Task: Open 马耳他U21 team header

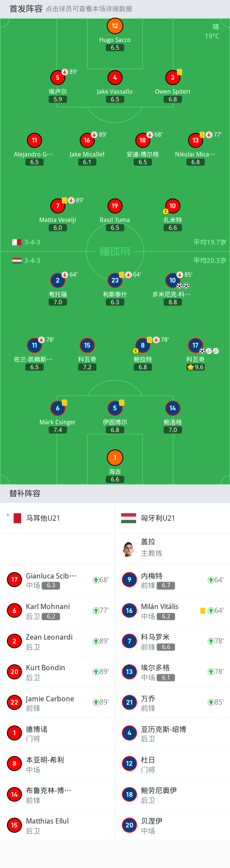Action: (x=57, y=518)
